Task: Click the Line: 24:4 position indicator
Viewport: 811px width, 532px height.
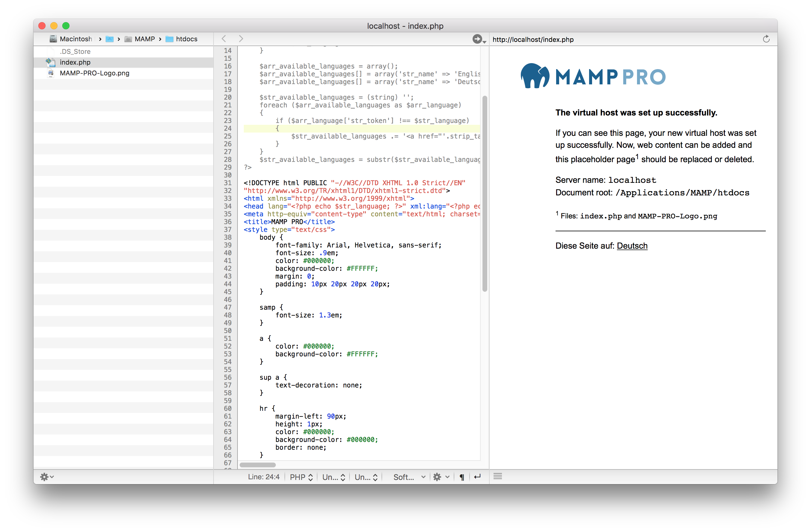Action: tap(264, 477)
